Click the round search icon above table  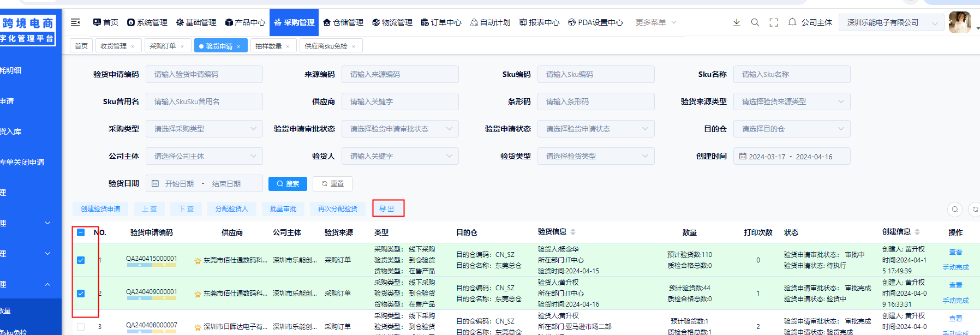tap(954, 209)
